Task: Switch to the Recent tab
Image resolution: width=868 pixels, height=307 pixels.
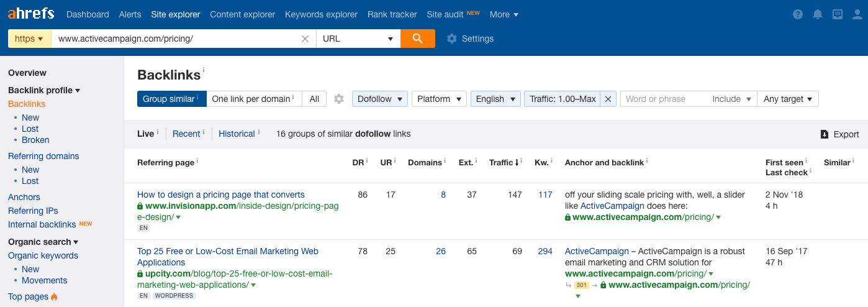Action: point(186,134)
